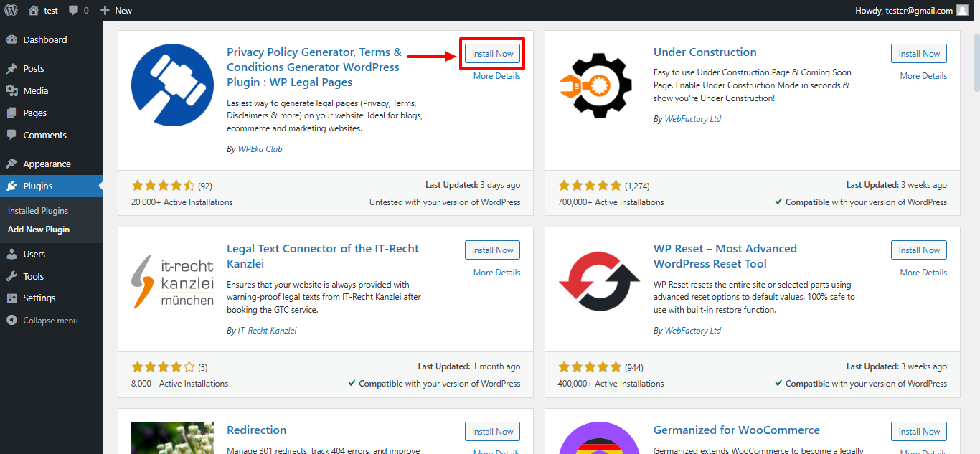Open Howdy tester@gmail.com account menu
The width and height of the screenshot is (980, 454).
click(x=911, y=10)
